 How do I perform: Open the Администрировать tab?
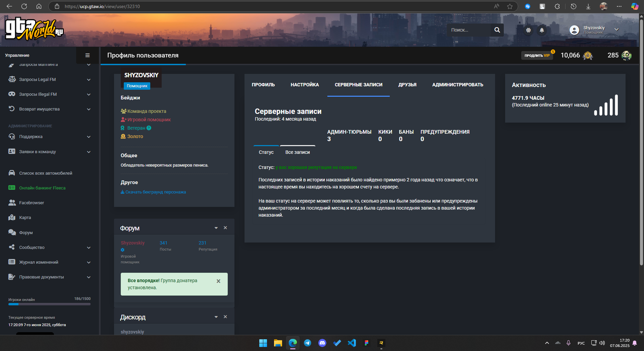(458, 85)
